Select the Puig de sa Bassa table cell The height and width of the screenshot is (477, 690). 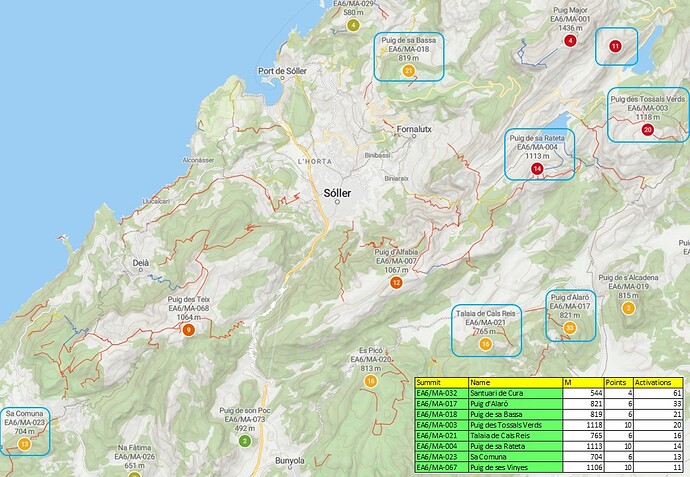(x=516, y=414)
